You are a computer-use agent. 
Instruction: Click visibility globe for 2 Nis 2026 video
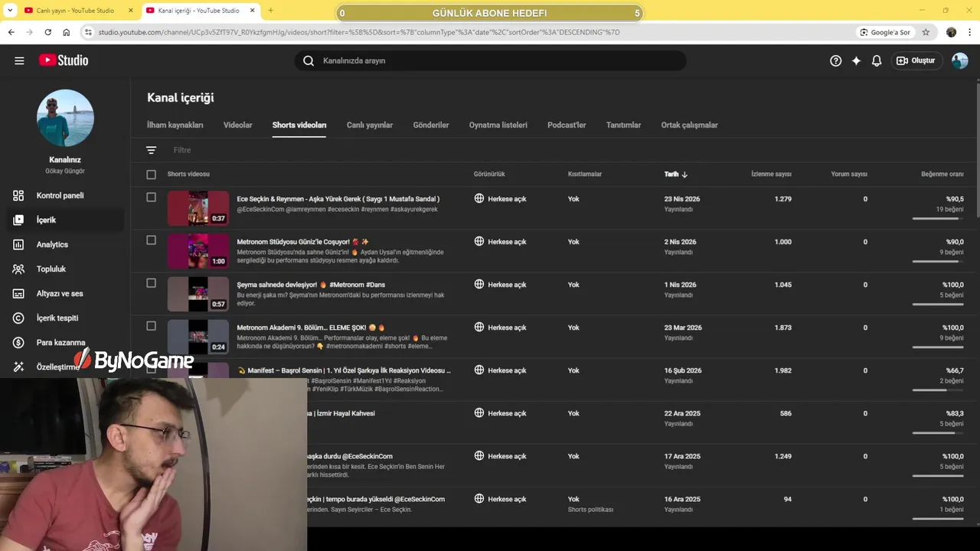pyautogui.click(x=479, y=241)
